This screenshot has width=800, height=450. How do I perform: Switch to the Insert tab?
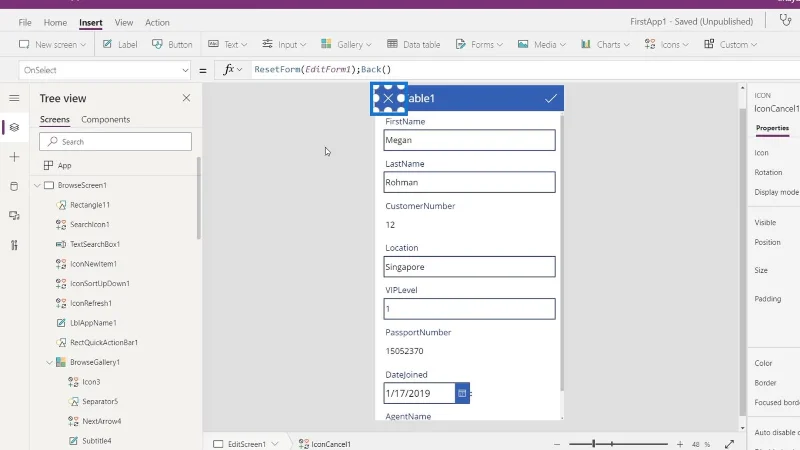[x=91, y=22]
